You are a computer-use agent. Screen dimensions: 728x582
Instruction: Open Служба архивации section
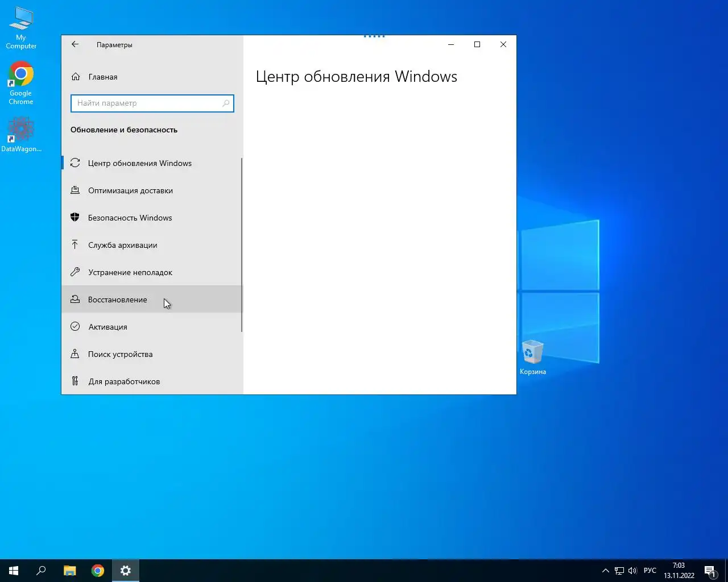click(152, 245)
